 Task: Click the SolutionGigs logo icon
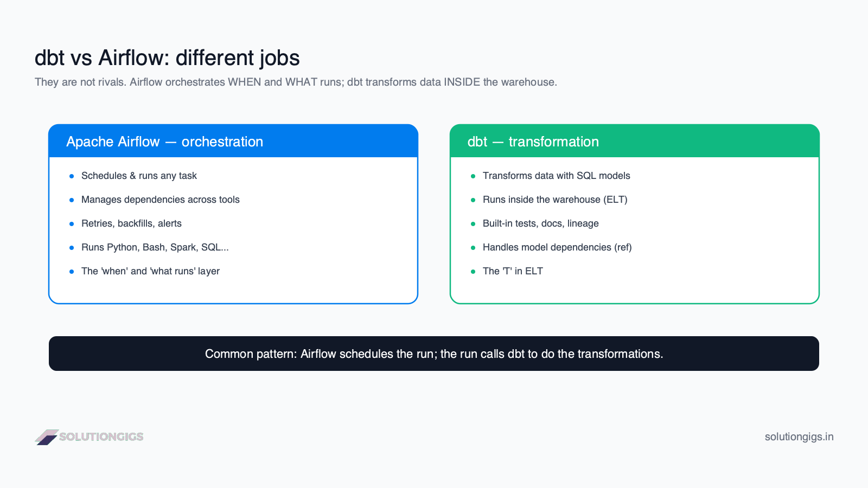(x=47, y=437)
